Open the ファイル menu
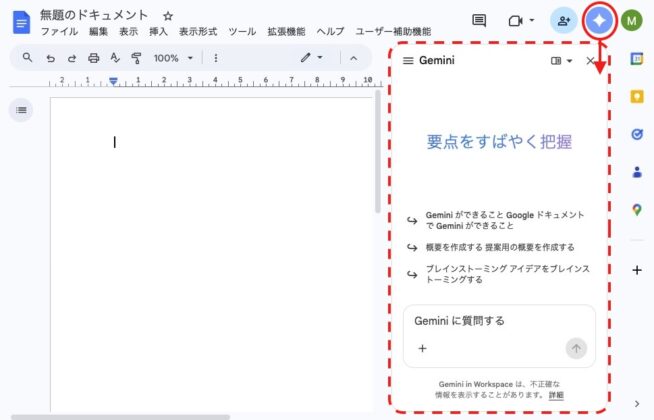 coord(59,32)
